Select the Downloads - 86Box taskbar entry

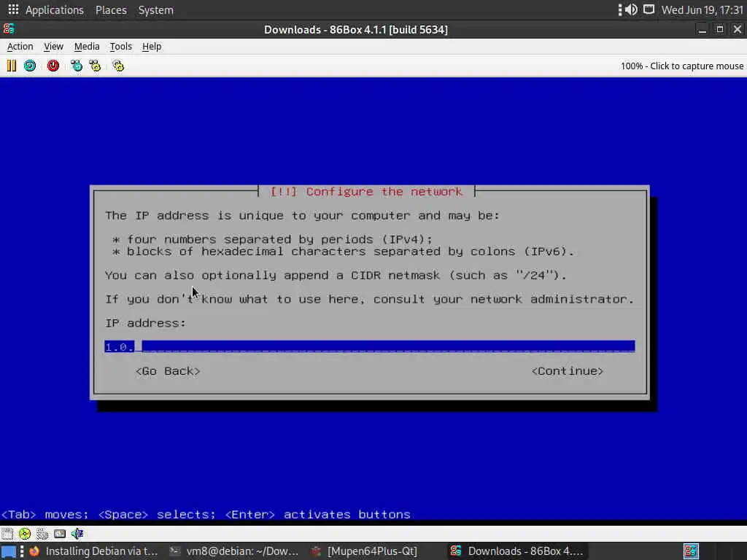[x=517, y=551]
